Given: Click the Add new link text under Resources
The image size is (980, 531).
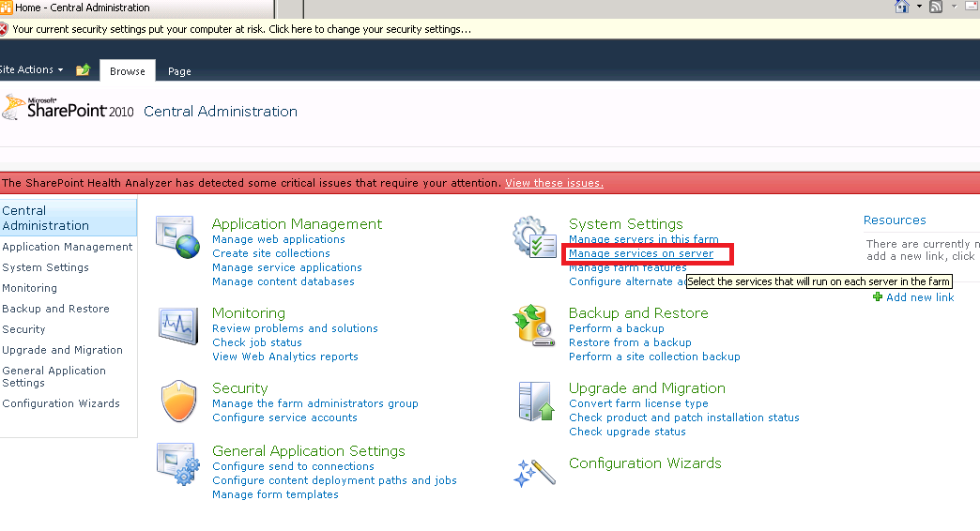Looking at the screenshot, I should 920,297.
